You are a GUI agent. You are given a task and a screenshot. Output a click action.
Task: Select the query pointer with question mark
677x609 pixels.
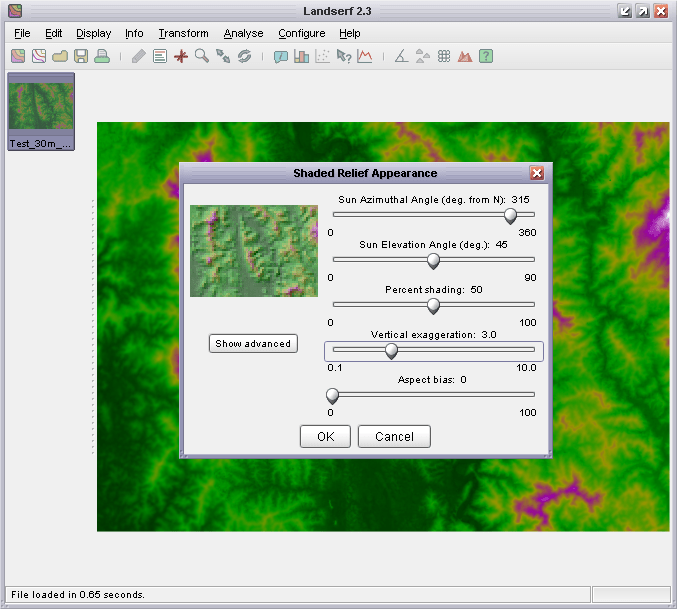(344, 56)
